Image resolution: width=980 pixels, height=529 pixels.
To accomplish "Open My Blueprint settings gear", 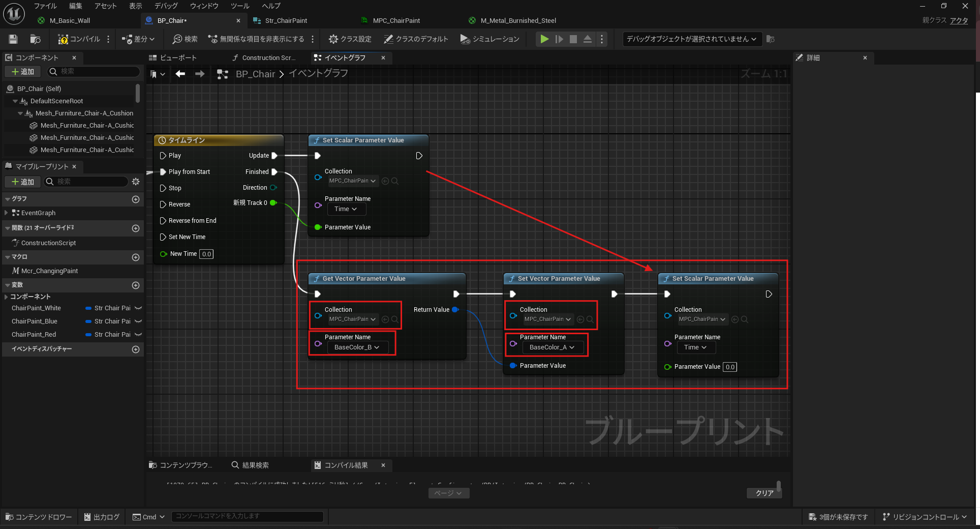I will pos(136,182).
